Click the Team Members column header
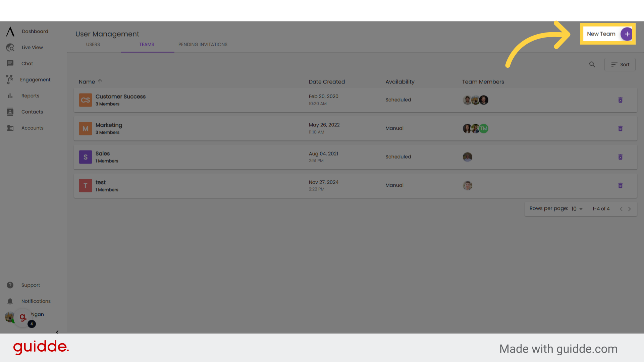 [483, 82]
